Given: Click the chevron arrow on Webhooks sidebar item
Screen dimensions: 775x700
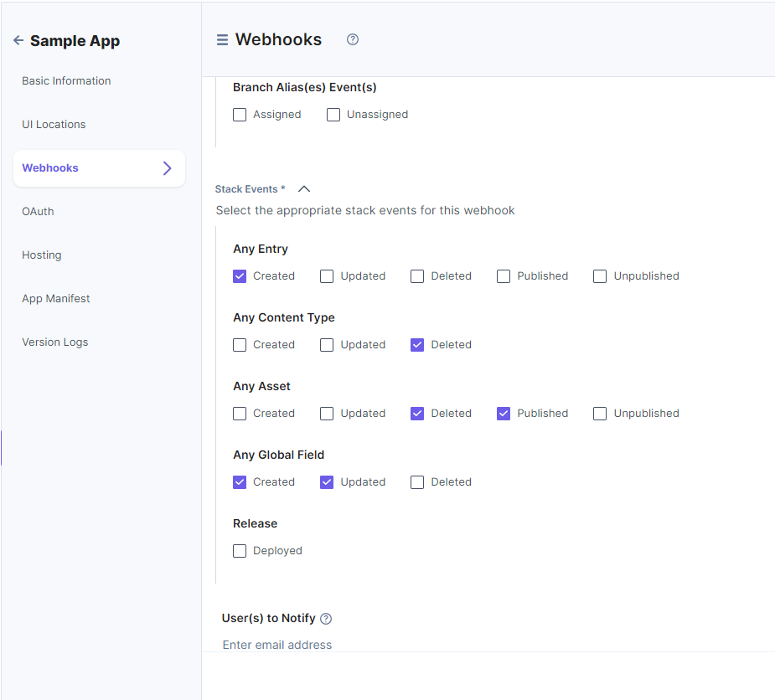Looking at the screenshot, I should coord(167,168).
